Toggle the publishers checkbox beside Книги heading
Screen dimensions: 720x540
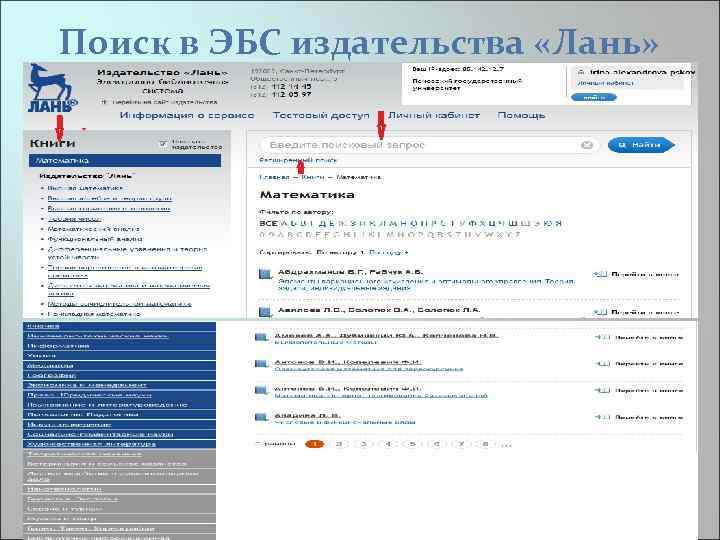(x=163, y=144)
